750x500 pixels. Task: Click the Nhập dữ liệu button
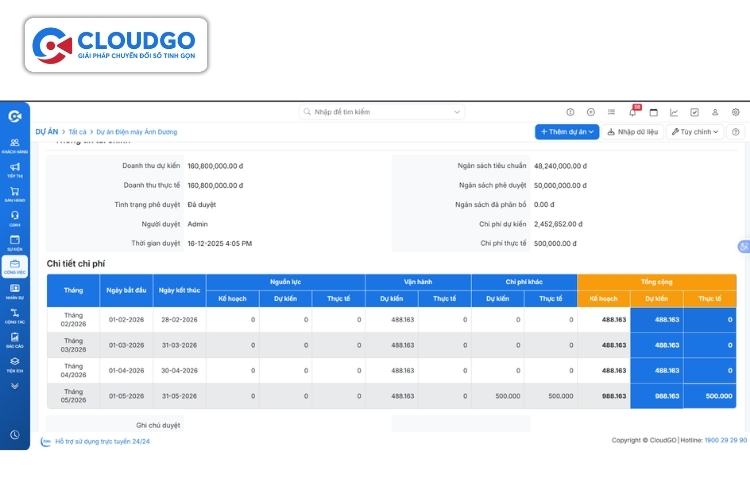coord(633,131)
